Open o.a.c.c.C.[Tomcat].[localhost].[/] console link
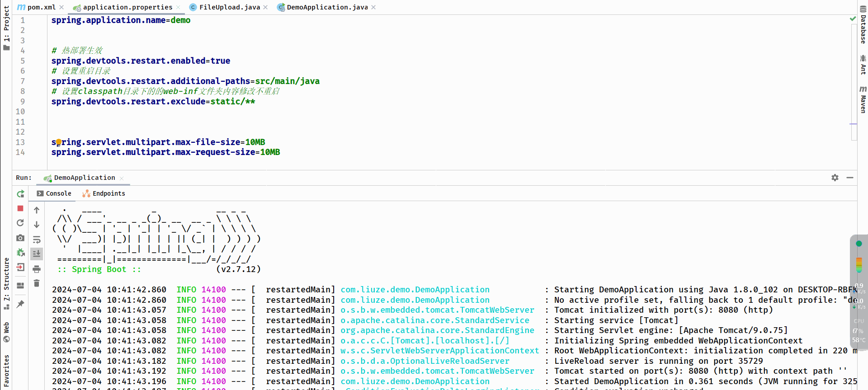The image size is (868, 390). tap(425, 340)
